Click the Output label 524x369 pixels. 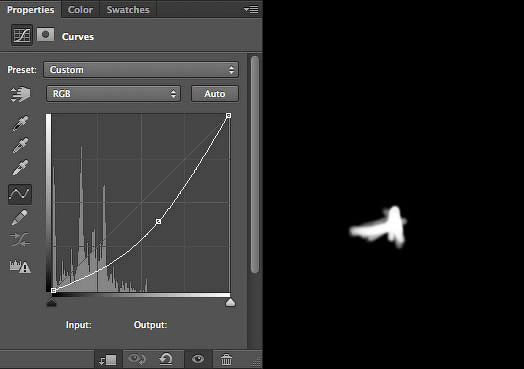(150, 325)
